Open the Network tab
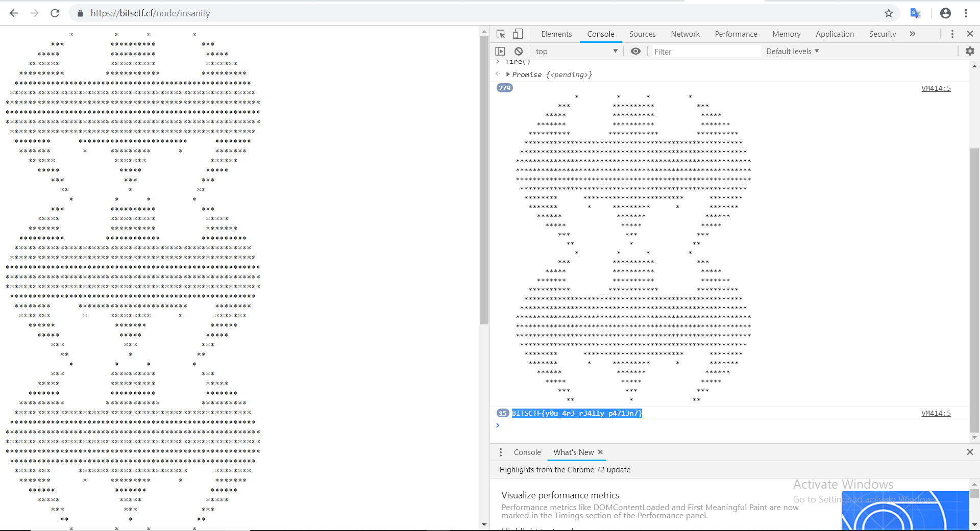 click(x=685, y=34)
